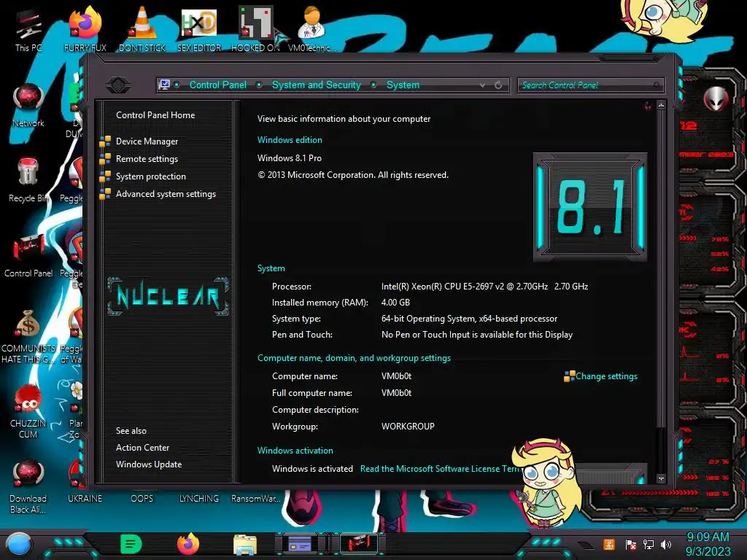Open the green chat app on taskbar
Viewport: 747px width, 560px height.
point(131,544)
